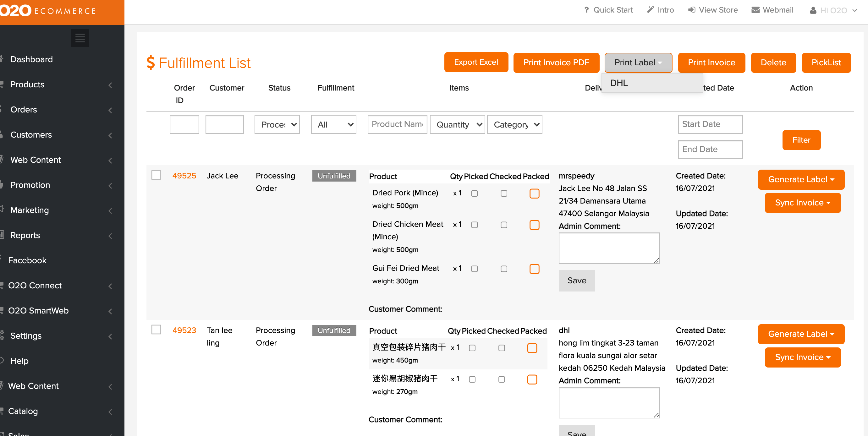Open the Orders sidebar menu
The width and height of the screenshot is (868, 436).
[24, 109]
